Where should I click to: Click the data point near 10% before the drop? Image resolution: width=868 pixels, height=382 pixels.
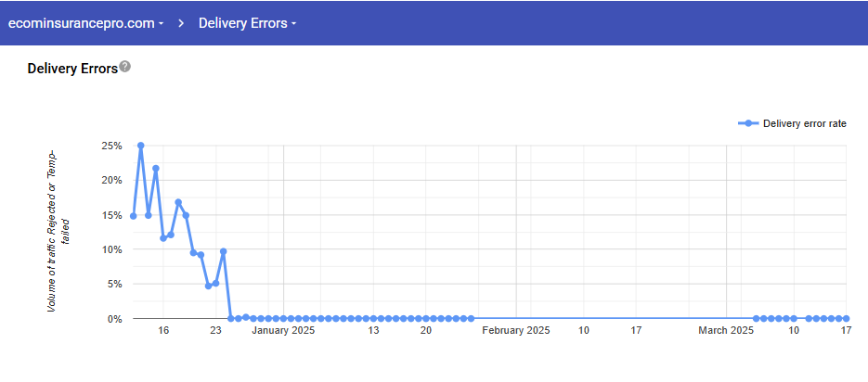[x=223, y=251]
